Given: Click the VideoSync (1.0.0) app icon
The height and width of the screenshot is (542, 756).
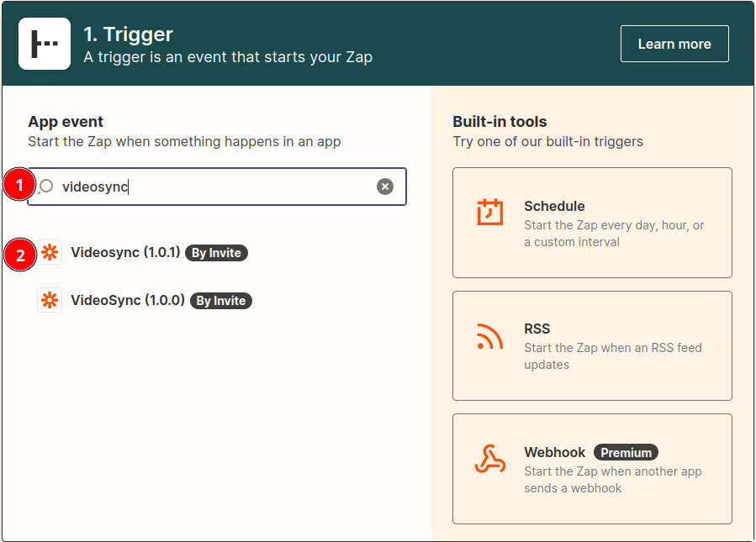Looking at the screenshot, I should [50, 300].
